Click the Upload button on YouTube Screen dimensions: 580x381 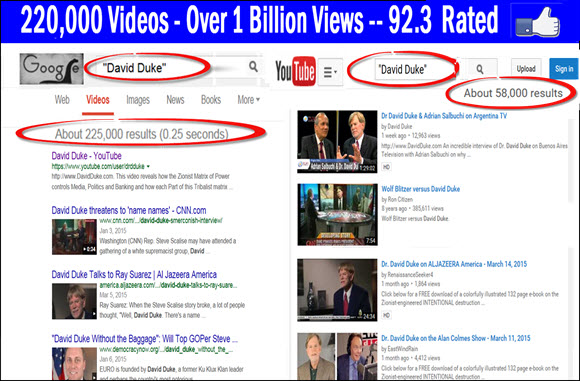[x=526, y=69]
